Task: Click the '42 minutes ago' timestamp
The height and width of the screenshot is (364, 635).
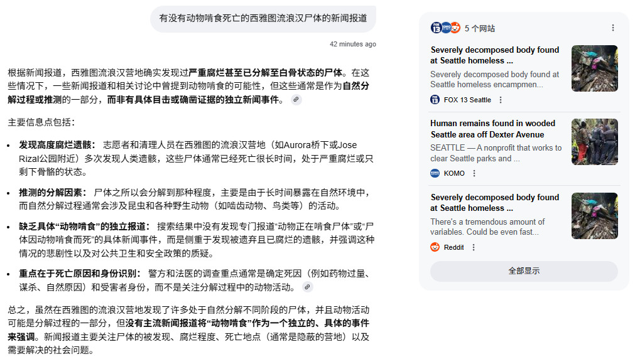Action: coord(353,44)
